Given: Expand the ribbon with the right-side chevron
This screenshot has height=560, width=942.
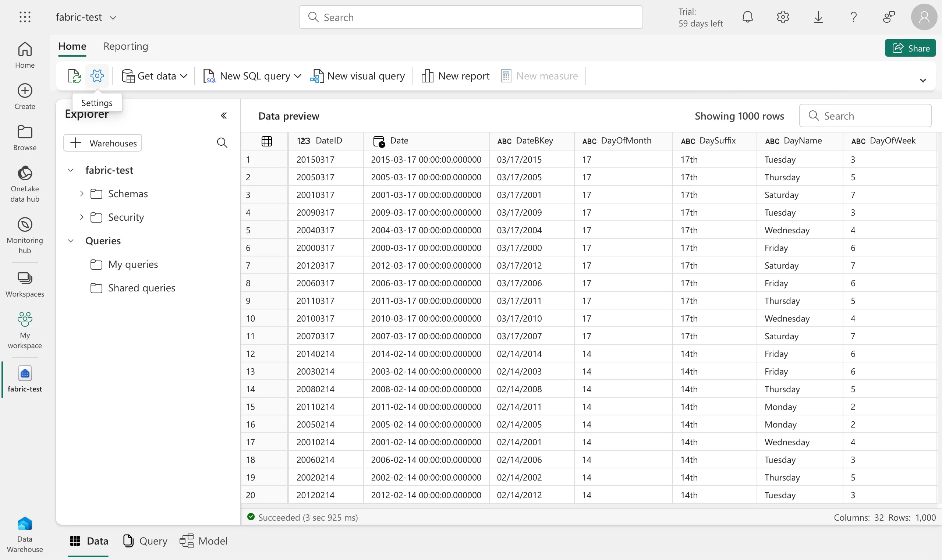Looking at the screenshot, I should point(923,80).
